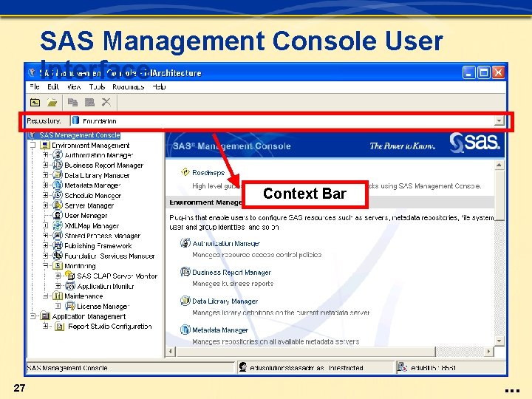Click the Publishing Framework tree icon
Screen dimensions: 532x399
point(58,245)
